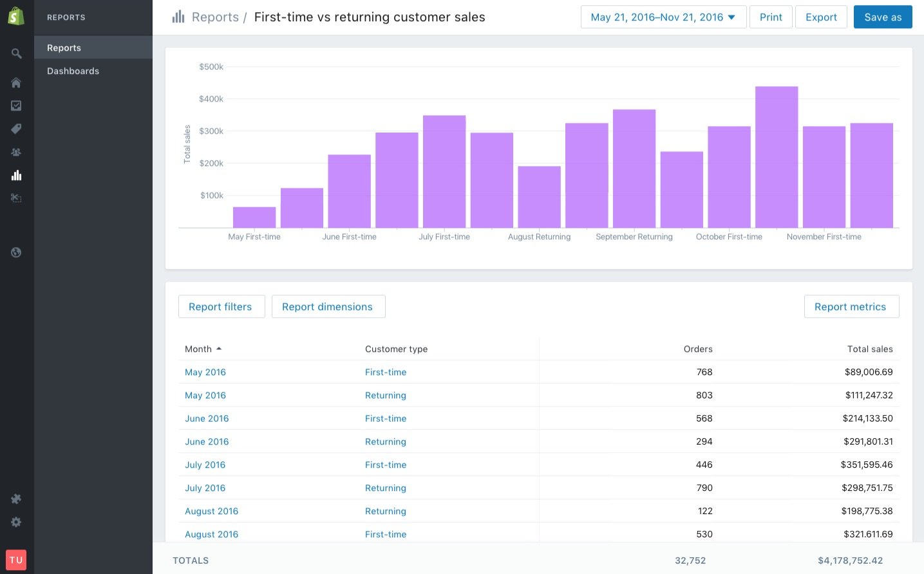Screen dimensions: 924x574
Task: Click the tallest bar in the chart
Action: pyautogui.click(x=777, y=157)
